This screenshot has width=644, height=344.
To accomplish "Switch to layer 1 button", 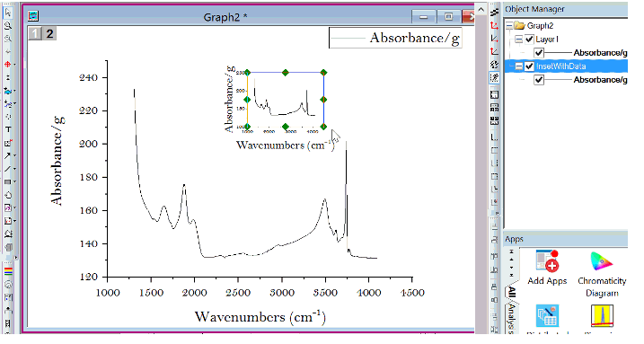I will tap(35, 33).
